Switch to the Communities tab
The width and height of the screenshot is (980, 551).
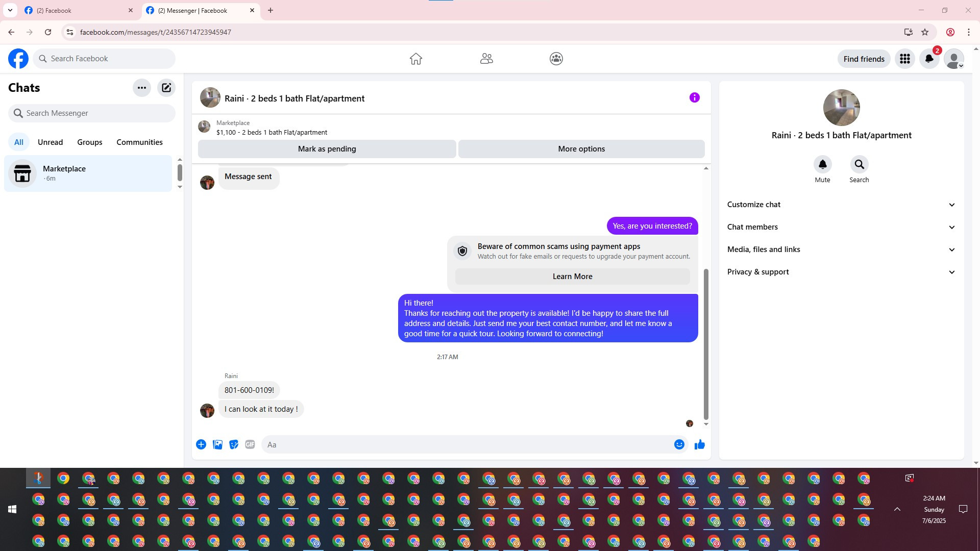pos(139,142)
